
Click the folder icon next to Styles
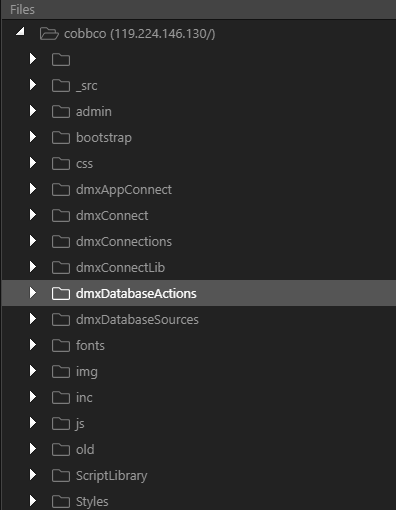(61, 501)
